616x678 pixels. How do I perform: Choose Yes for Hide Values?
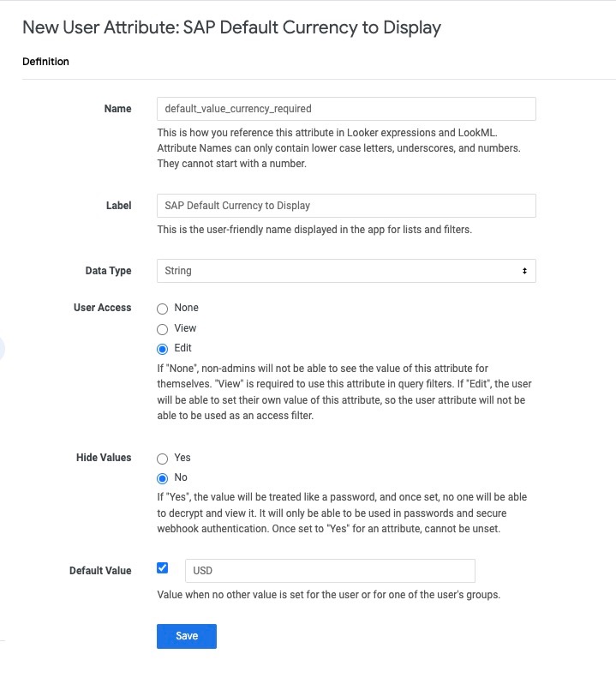click(x=162, y=459)
